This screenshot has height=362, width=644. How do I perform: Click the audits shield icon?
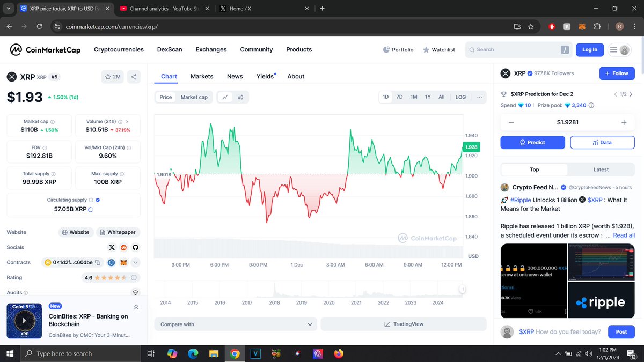tap(136, 293)
